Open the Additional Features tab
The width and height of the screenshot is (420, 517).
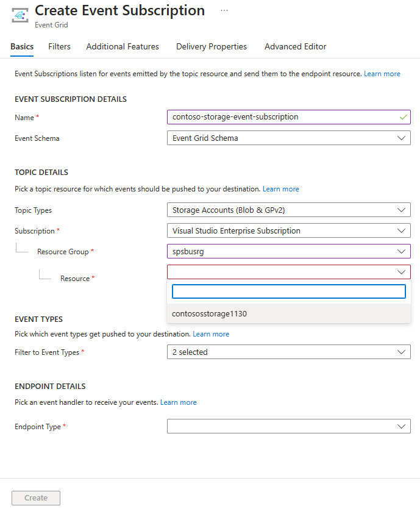pos(122,46)
